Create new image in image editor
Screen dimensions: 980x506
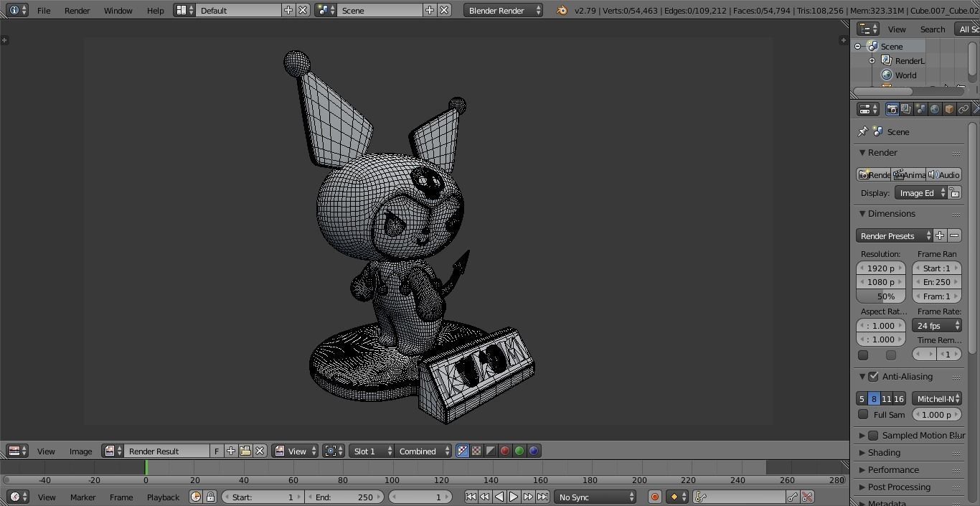click(x=231, y=451)
